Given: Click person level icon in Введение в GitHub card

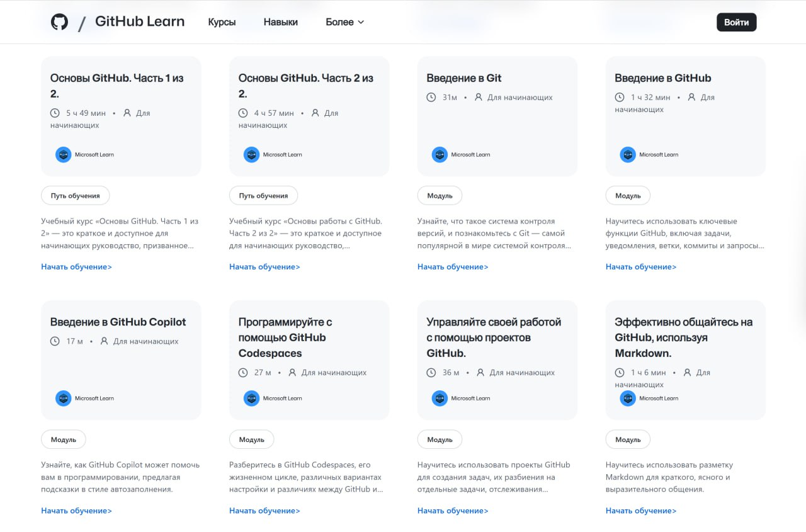Looking at the screenshot, I should click(x=692, y=98).
